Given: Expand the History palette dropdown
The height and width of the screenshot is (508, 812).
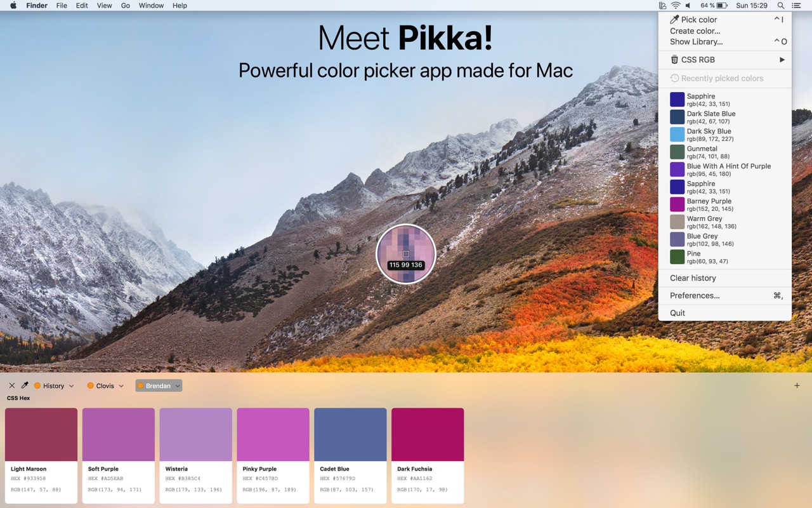Looking at the screenshot, I should [71, 386].
